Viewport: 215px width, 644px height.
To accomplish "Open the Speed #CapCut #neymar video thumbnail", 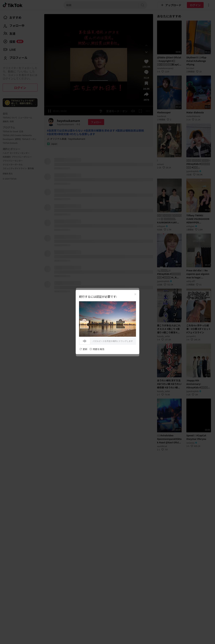I will (x=198, y=415).
